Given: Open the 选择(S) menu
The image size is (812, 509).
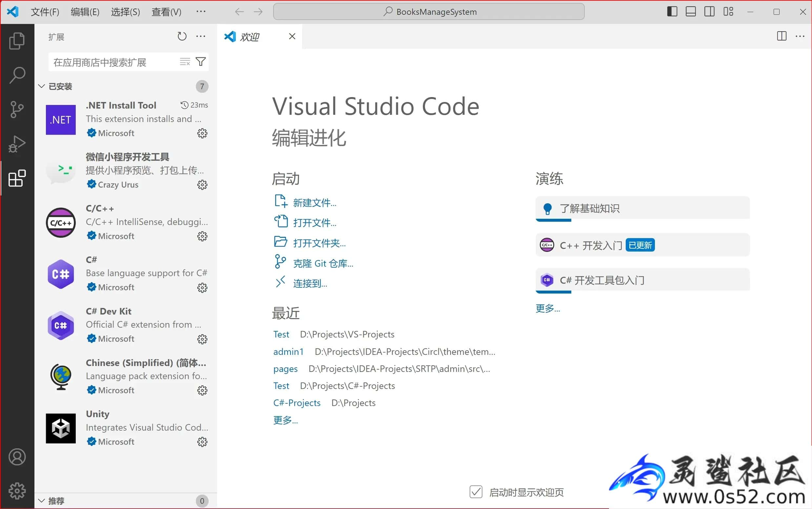Looking at the screenshot, I should point(126,12).
